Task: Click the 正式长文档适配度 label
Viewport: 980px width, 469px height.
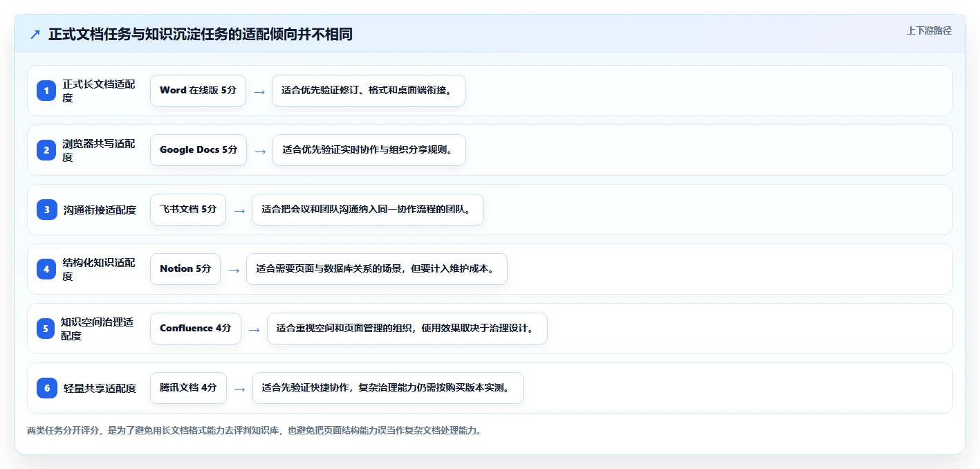Action: point(99,91)
